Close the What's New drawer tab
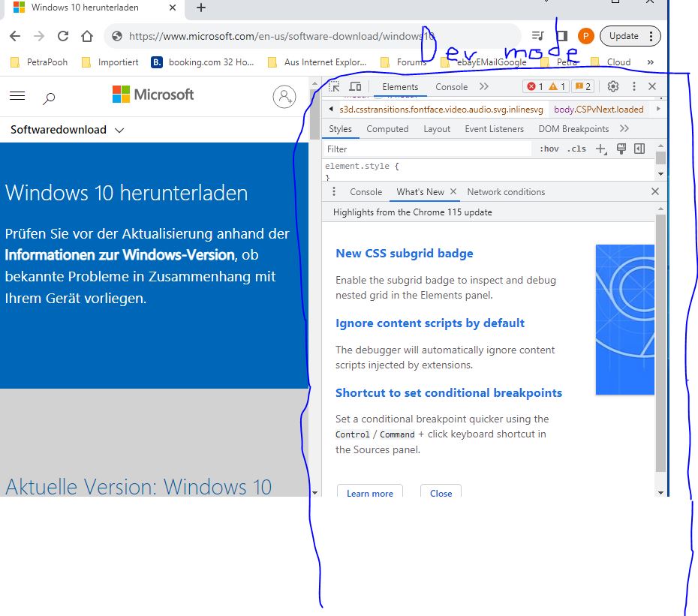Image resolution: width=698 pixels, height=616 pixels. (x=453, y=191)
